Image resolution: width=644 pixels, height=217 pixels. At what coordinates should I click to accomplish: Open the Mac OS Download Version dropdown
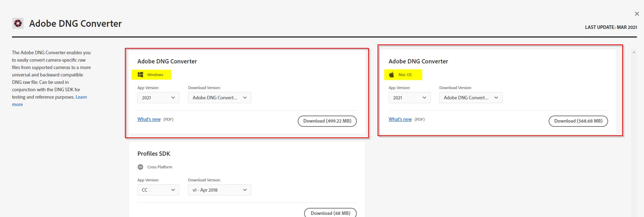471,98
